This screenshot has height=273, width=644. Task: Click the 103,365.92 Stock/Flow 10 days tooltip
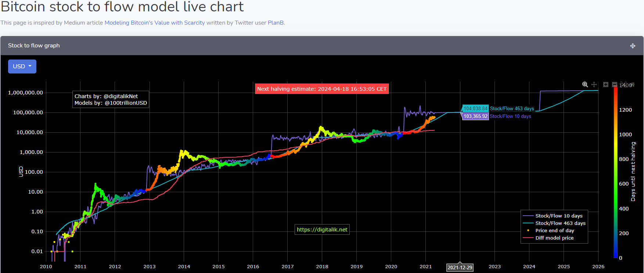point(475,116)
